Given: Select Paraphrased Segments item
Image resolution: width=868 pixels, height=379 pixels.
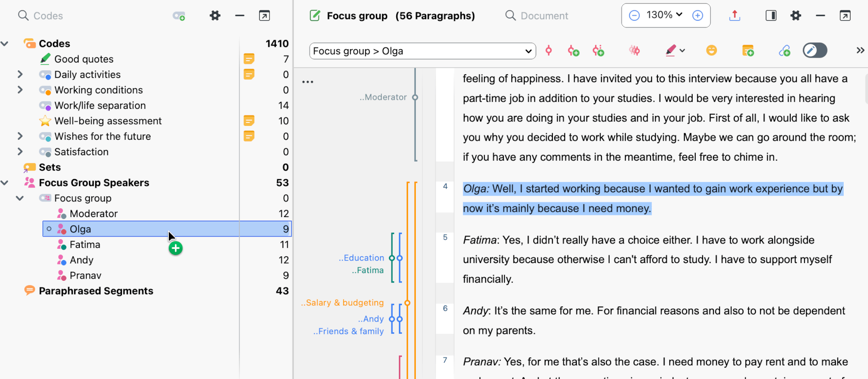Looking at the screenshot, I should tap(96, 291).
